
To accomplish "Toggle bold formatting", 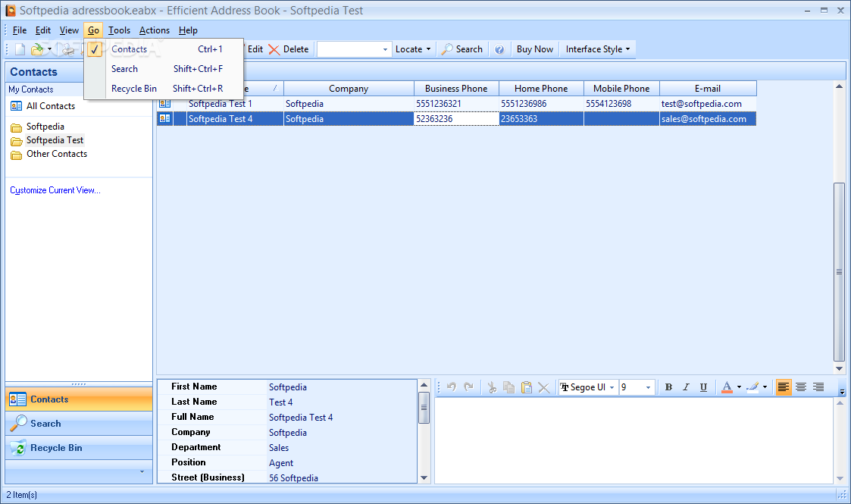I will click(x=668, y=387).
